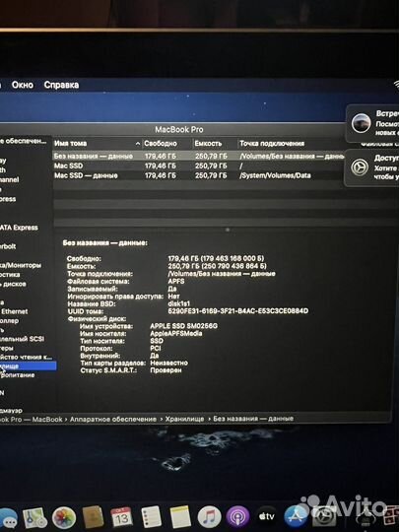Screen dimensions: 399x532
Task: Click the '/System/Volumes/Data' mount point cell
Action: point(275,175)
